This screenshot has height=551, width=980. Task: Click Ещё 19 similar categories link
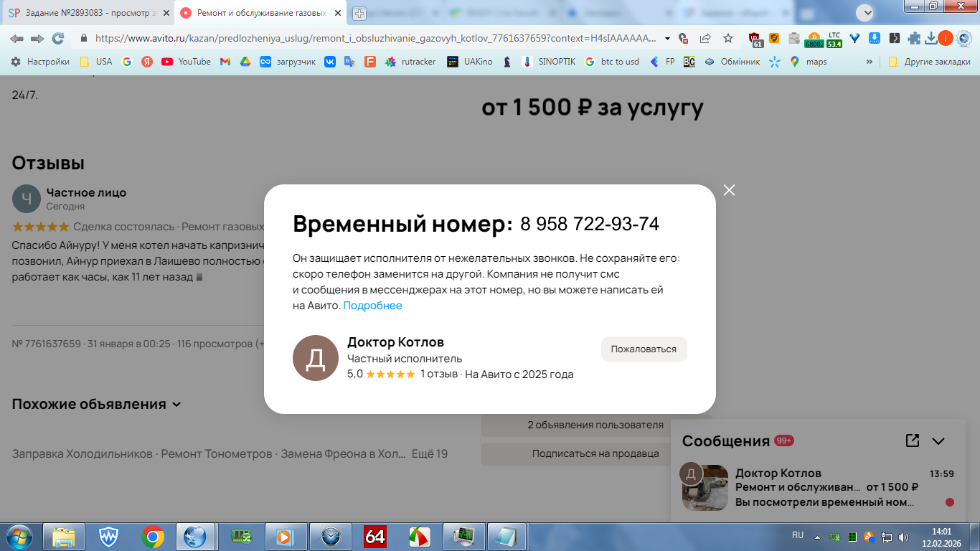[429, 454]
